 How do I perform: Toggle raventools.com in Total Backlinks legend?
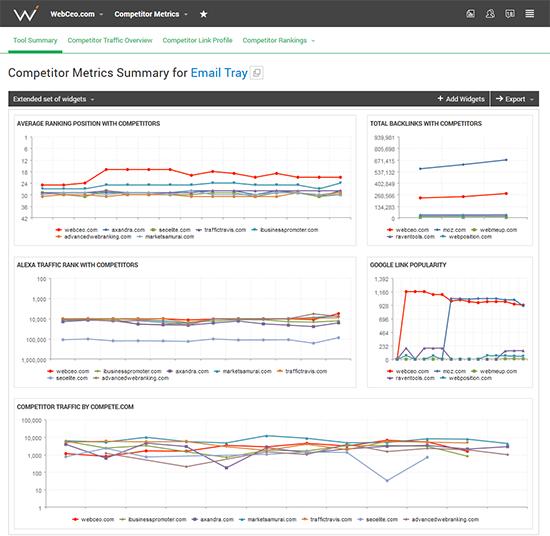(x=411, y=237)
